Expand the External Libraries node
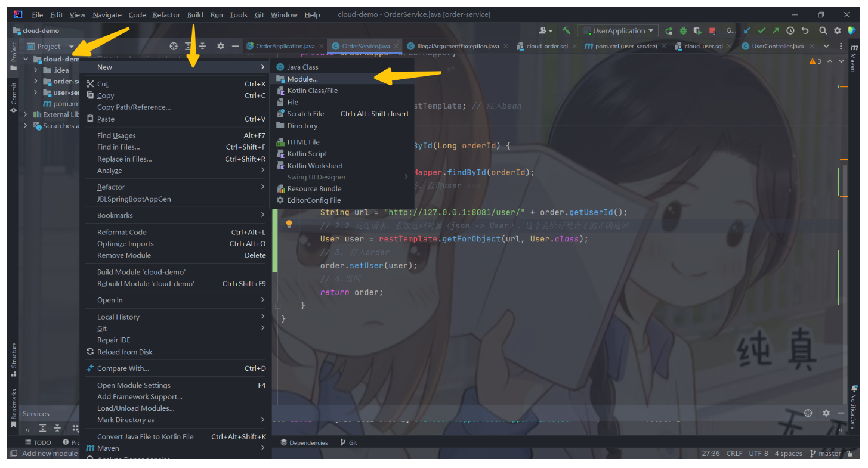Viewport: 868px width, 468px height. 26,114
